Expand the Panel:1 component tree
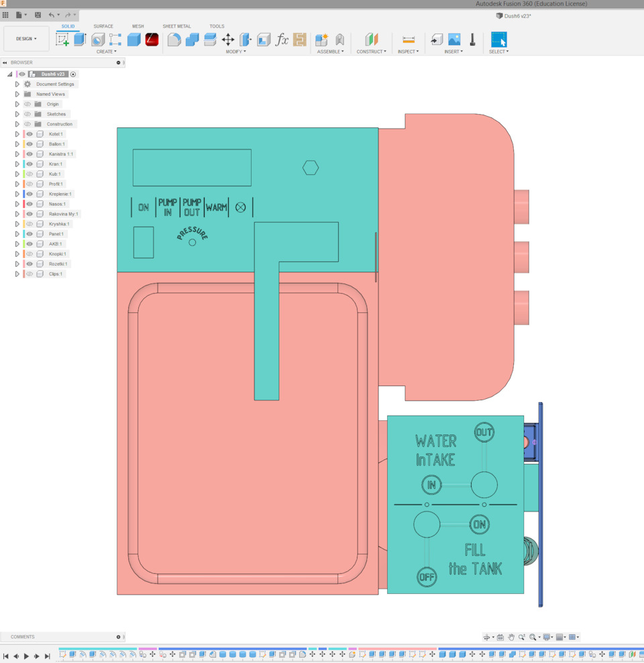Image resolution: width=644 pixels, height=663 pixels. (x=17, y=234)
